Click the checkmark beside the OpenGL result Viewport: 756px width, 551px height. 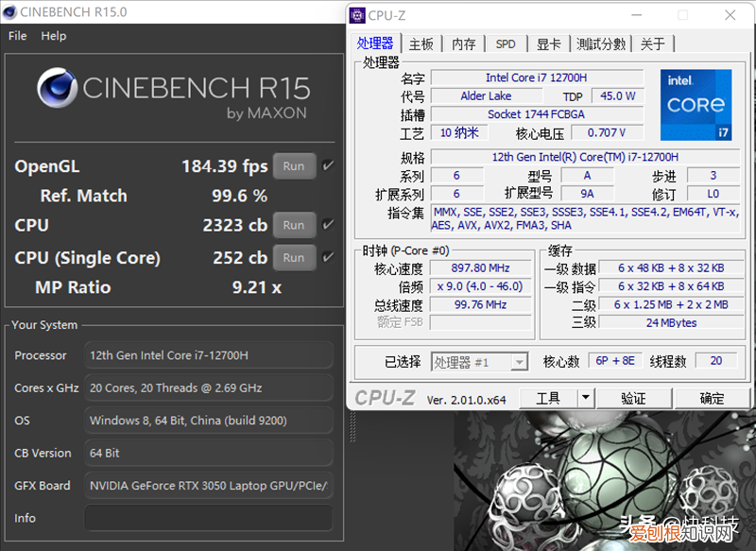point(329,164)
